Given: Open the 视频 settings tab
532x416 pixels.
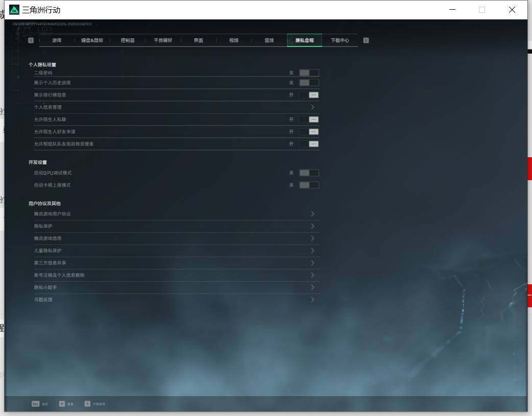Looking at the screenshot, I should (234, 40).
